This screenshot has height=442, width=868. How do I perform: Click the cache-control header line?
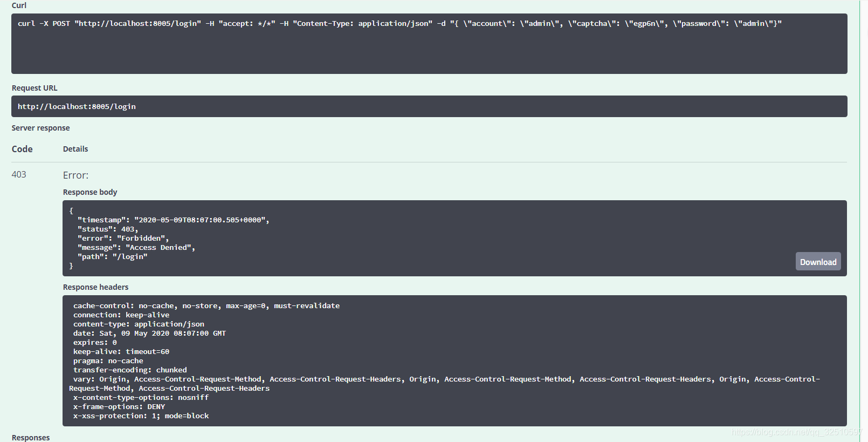(x=206, y=306)
